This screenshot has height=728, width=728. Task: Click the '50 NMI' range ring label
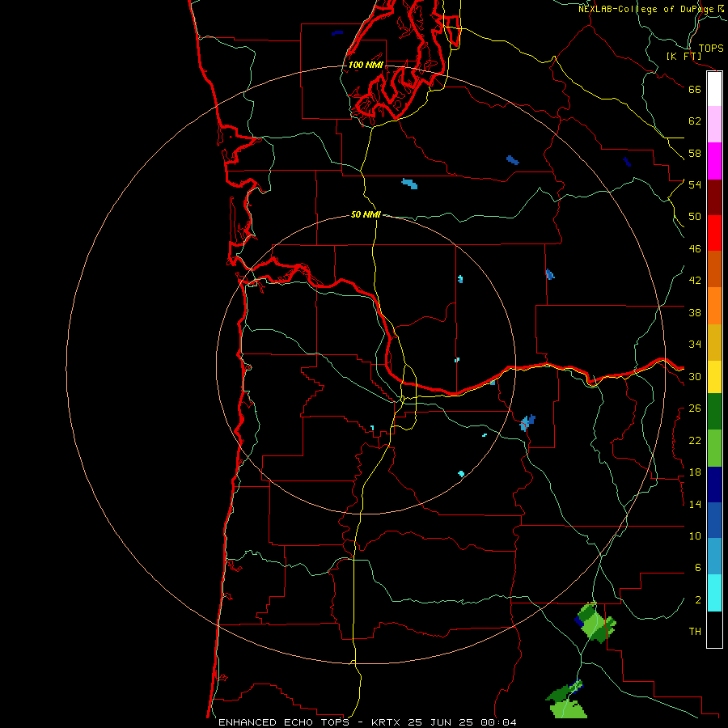tap(366, 214)
